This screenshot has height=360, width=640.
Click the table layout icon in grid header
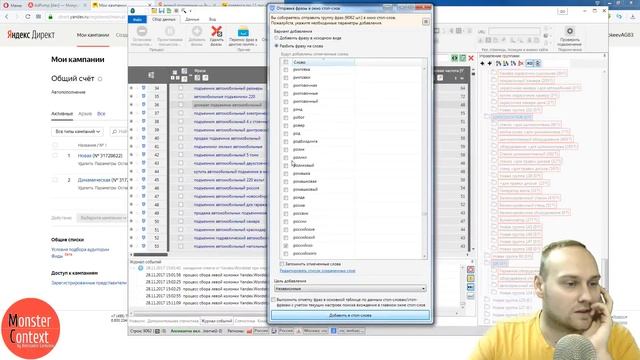point(151,75)
